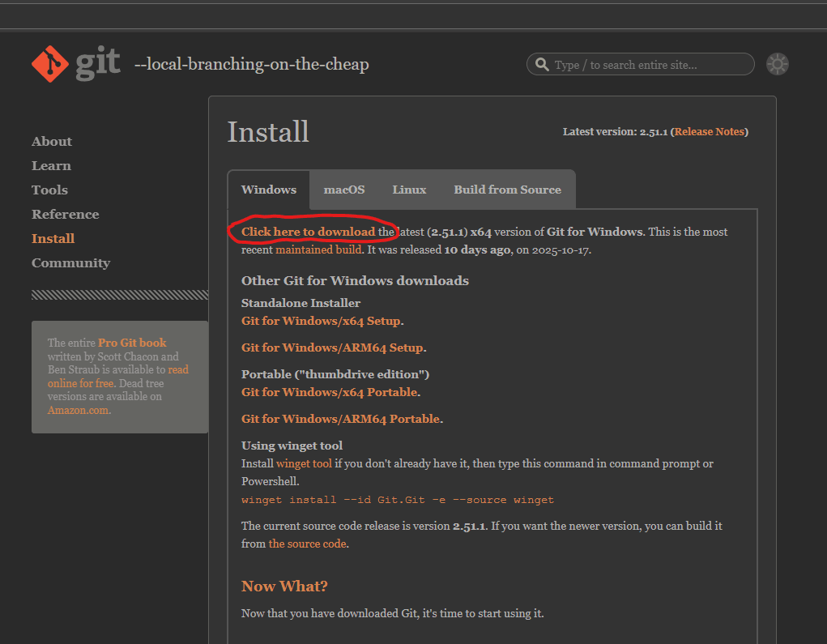Image resolution: width=827 pixels, height=644 pixels.
Task: Open the Release Notes link
Action: tap(708, 131)
